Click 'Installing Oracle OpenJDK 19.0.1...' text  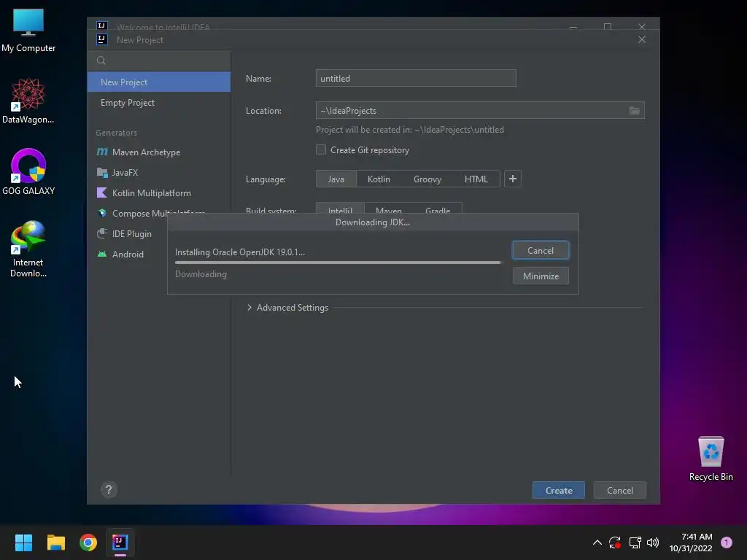tap(239, 252)
